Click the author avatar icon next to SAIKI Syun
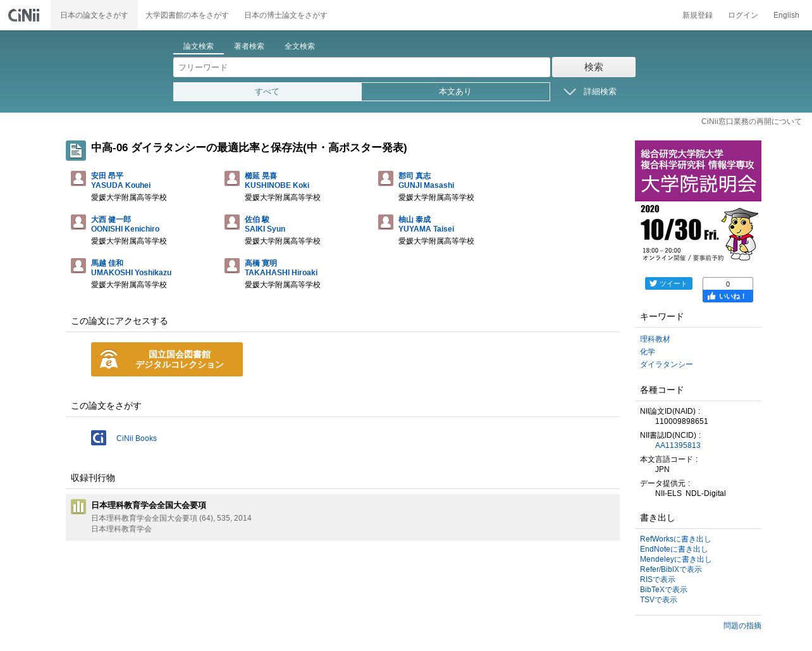812x651 pixels. (x=232, y=222)
